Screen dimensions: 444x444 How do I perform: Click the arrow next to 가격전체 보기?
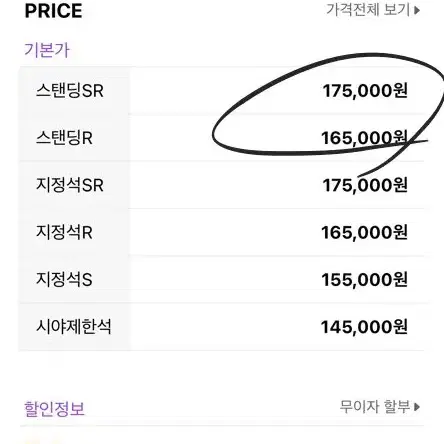[417, 10]
